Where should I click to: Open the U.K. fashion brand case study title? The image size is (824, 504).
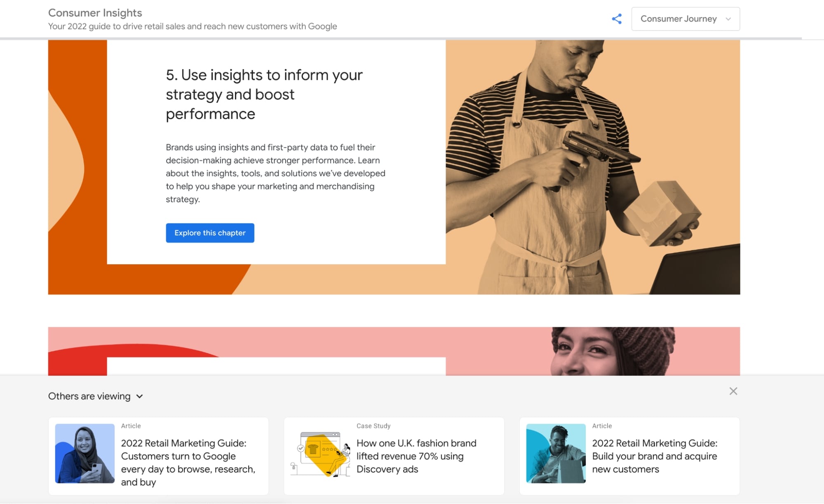[x=416, y=456]
